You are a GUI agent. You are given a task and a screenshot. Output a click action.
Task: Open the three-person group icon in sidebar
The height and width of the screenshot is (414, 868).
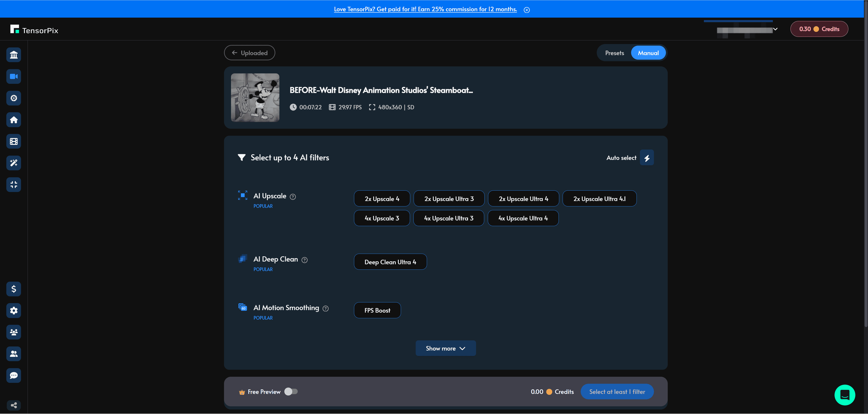[14, 332]
